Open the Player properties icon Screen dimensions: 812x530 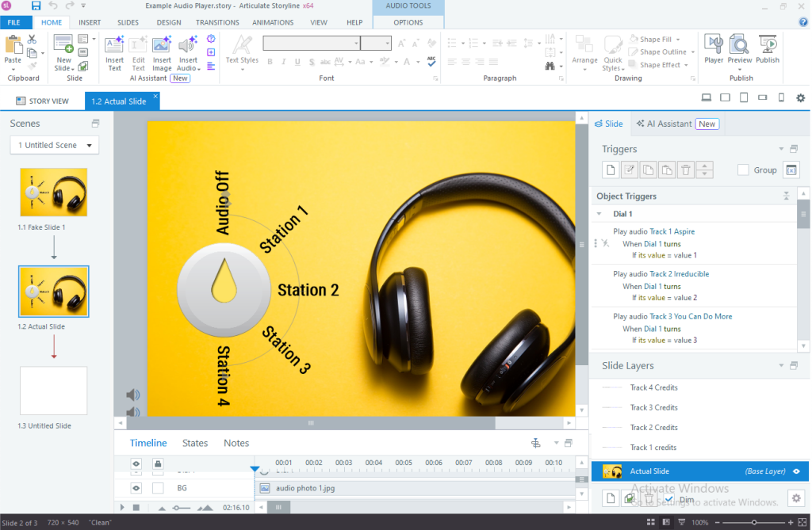click(x=714, y=44)
